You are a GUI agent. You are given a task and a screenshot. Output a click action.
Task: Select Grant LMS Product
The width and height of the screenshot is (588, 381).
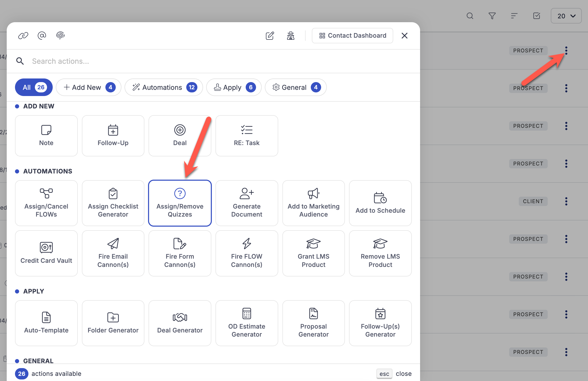coord(314,253)
